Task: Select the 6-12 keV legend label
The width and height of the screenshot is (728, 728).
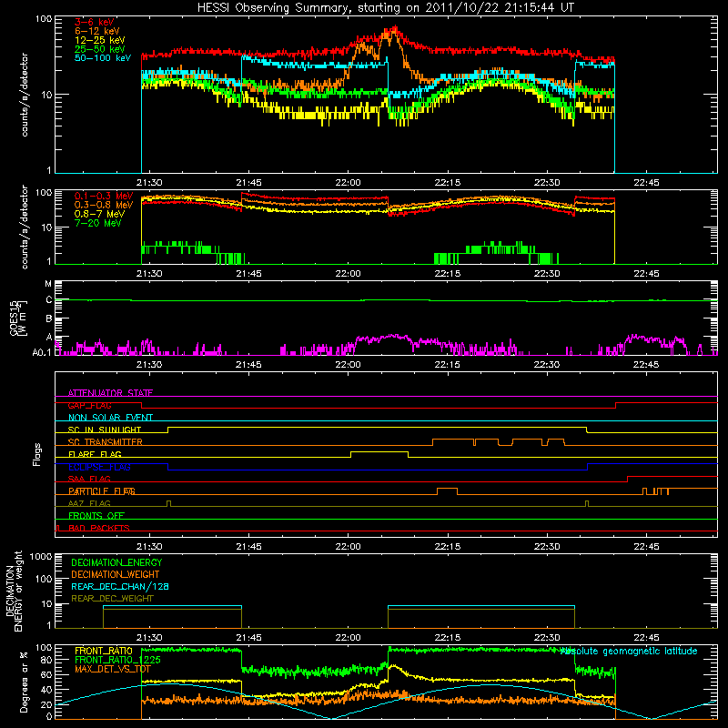Action: point(96,31)
